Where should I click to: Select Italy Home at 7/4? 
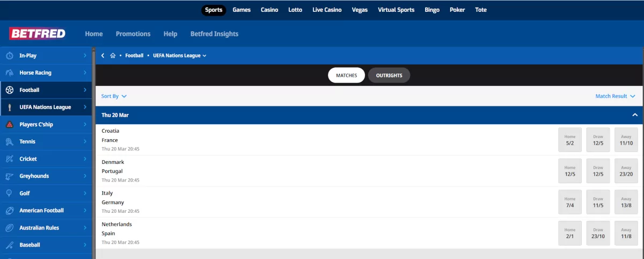(570, 202)
